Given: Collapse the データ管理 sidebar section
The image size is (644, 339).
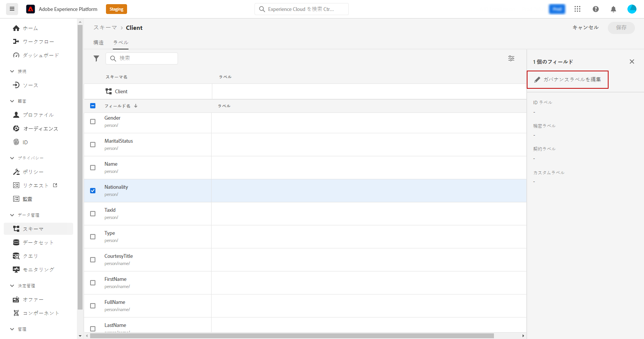Looking at the screenshot, I should [x=12, y=215].
